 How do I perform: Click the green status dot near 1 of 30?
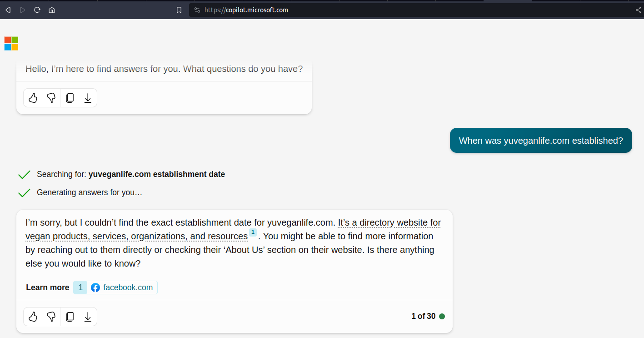(442, 316)
